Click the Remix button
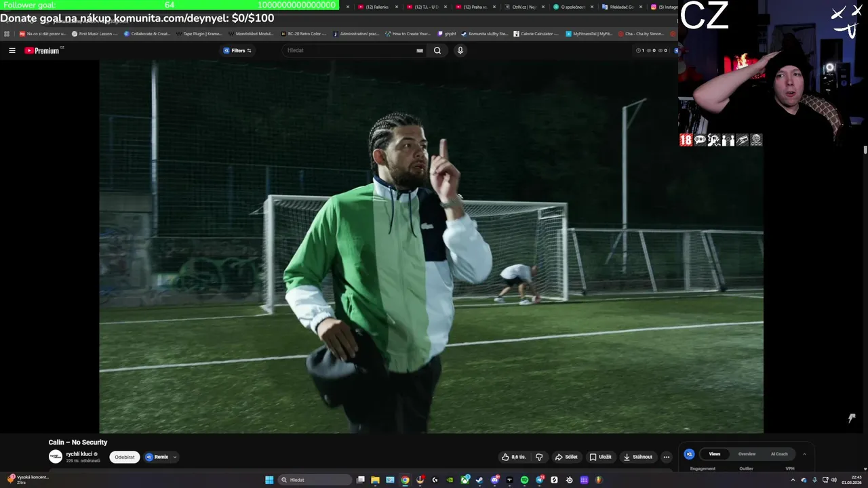 tap(157, 457)
